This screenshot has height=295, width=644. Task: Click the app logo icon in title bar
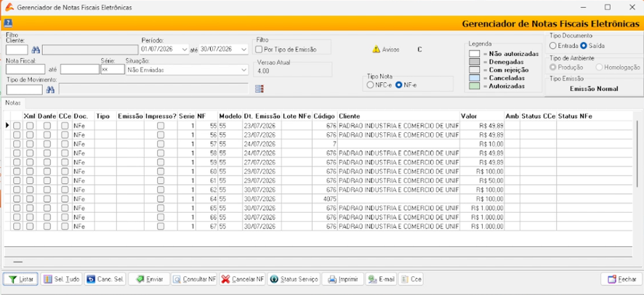(8, 7)
